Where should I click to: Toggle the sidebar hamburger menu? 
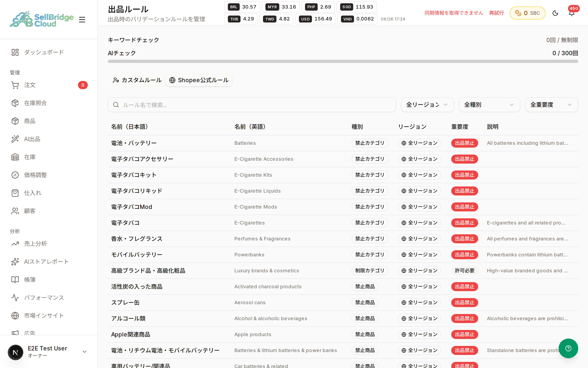point(82,19)
